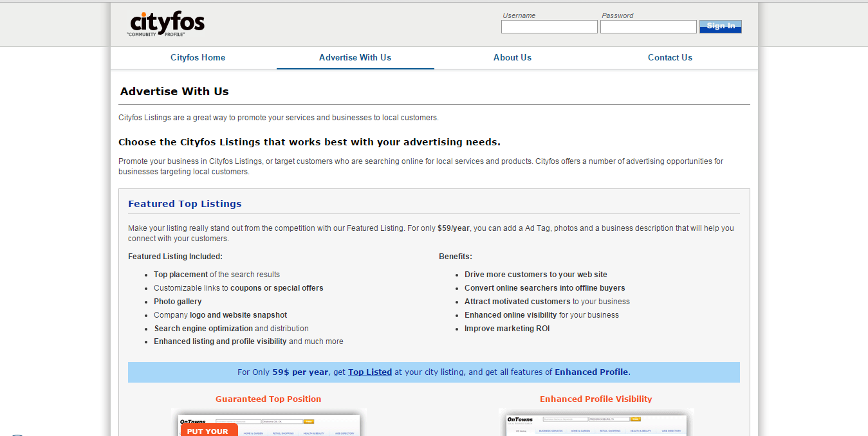The image size is (868, 436).
Task: Open the Cityfos Home tab
Action: point(198,57)
